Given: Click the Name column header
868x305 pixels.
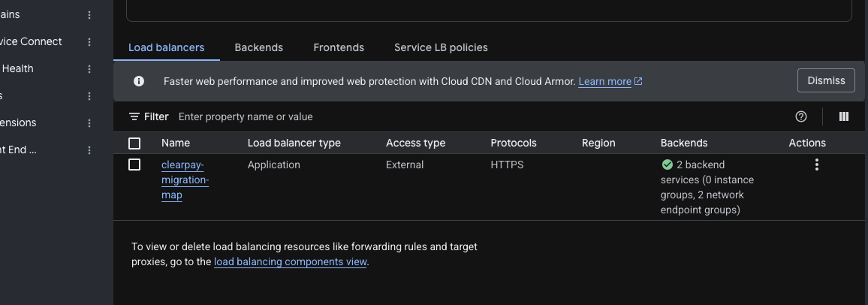Looking at the screenshot, I should [176, 143].
